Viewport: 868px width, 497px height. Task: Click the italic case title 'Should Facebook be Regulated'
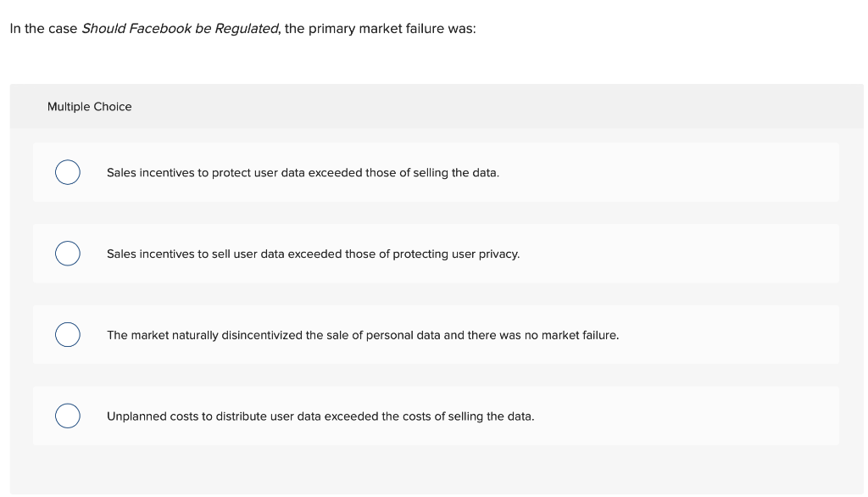pos(180,29)
